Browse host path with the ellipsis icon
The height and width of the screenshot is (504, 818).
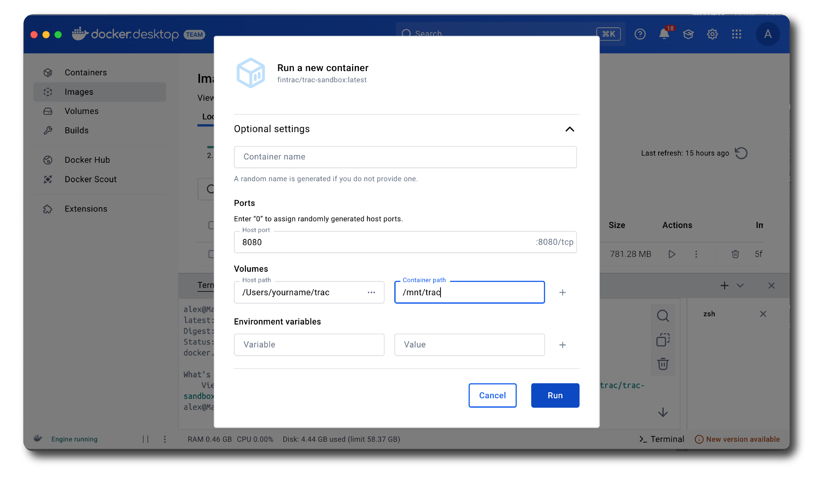371,292
